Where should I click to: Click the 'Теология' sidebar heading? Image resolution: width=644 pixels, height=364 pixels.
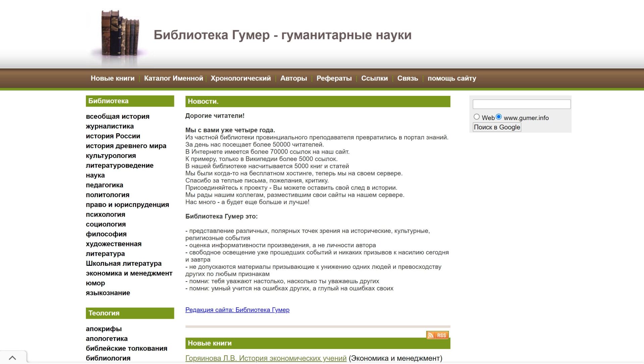pyautogui.click(x=130, y=313)
